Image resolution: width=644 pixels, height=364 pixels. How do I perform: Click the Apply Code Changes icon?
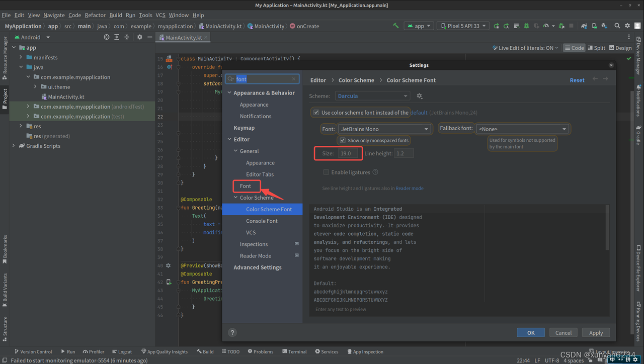(516, 26)
